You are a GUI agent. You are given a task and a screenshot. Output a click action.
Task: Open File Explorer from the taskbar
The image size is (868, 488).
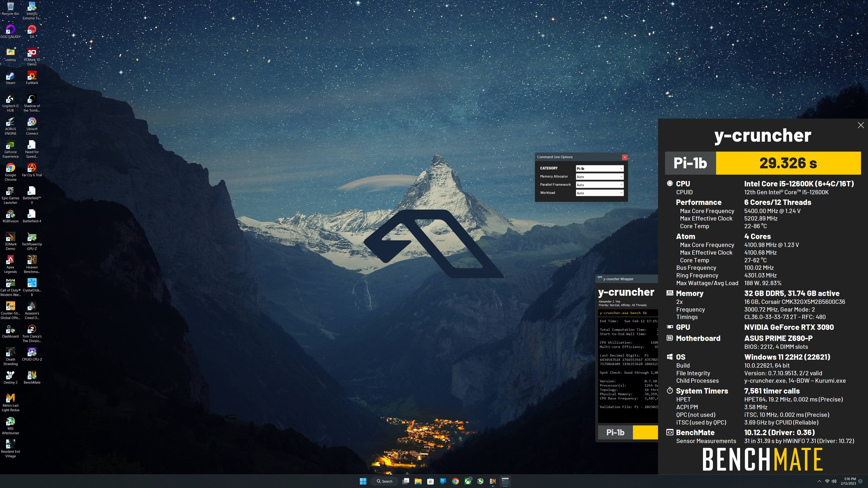click(418, 481)
